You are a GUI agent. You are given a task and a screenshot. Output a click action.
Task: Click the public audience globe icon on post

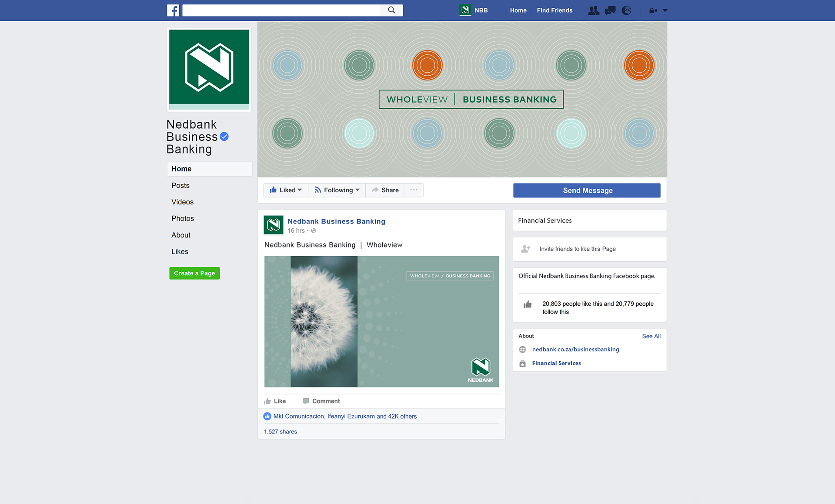[314, 231]
